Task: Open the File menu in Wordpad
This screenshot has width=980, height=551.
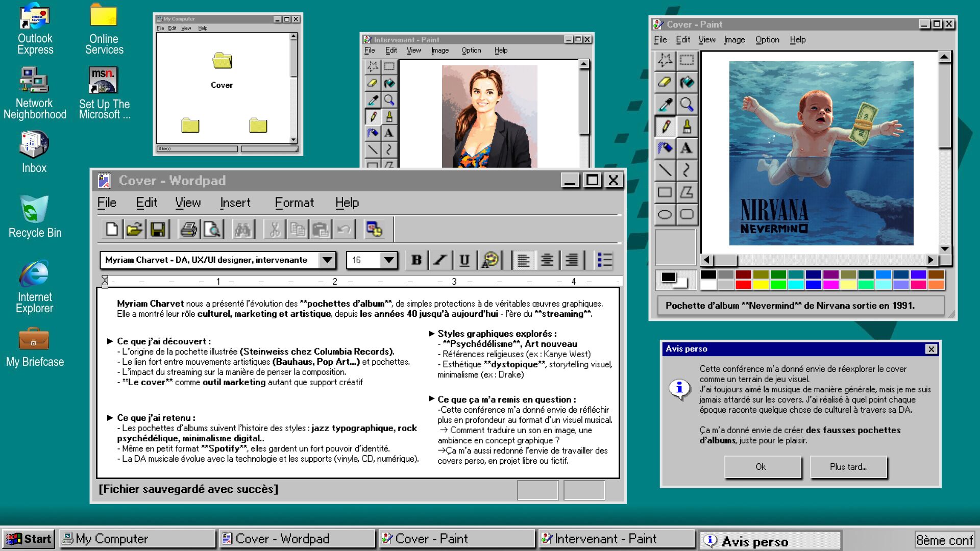Action: (107, 203)
